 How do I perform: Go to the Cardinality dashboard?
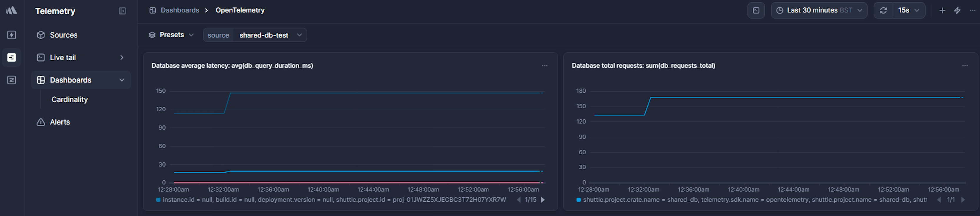[x=70, y=99]
